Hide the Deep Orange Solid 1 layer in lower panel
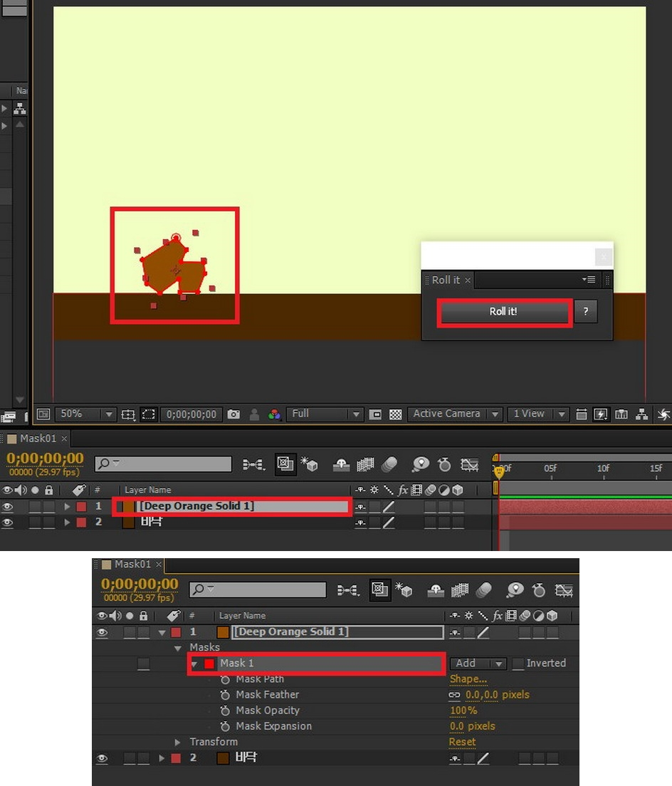This screenshot has height=786, width=672. pyautogui.click(x=102, y=632)
